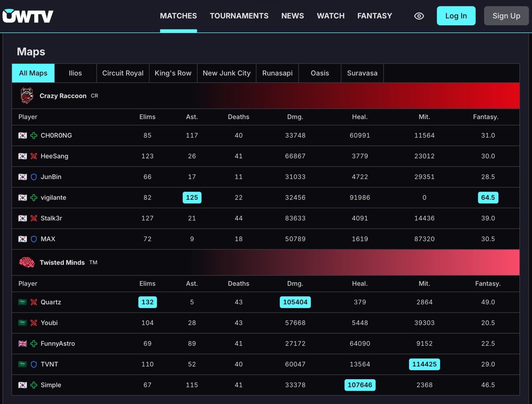Screen dimensions: 532x404
Task: Click the UK flag next to FunnyAstro
Action: [x=22, y=343]
